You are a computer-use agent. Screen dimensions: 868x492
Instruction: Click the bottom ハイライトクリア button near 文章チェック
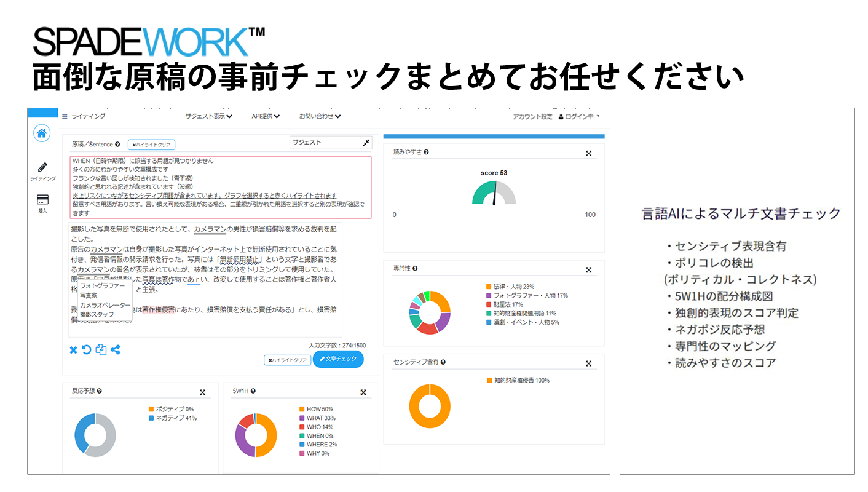pyautogui.click(x=287, y=360)
